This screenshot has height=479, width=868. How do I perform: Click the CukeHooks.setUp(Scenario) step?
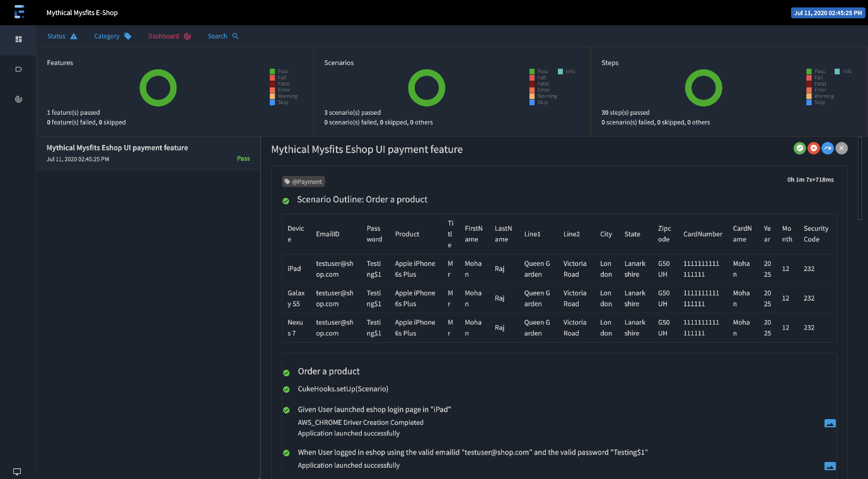pyautogui.click(x=343, y=389)
